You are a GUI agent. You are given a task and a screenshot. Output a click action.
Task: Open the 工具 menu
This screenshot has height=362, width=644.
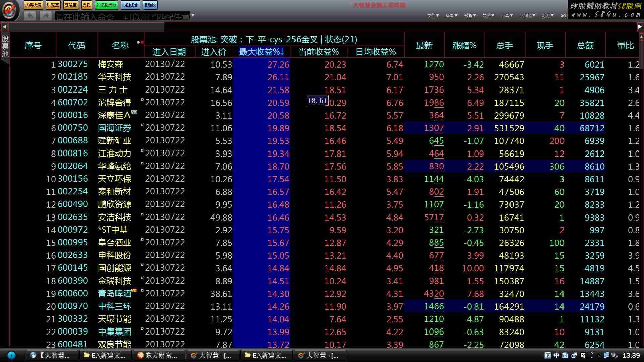[x=507, y=15]
